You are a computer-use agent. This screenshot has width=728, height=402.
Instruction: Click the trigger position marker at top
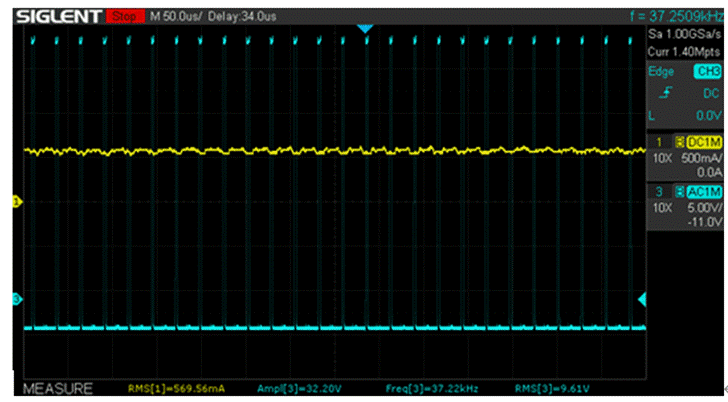[365, 29]
